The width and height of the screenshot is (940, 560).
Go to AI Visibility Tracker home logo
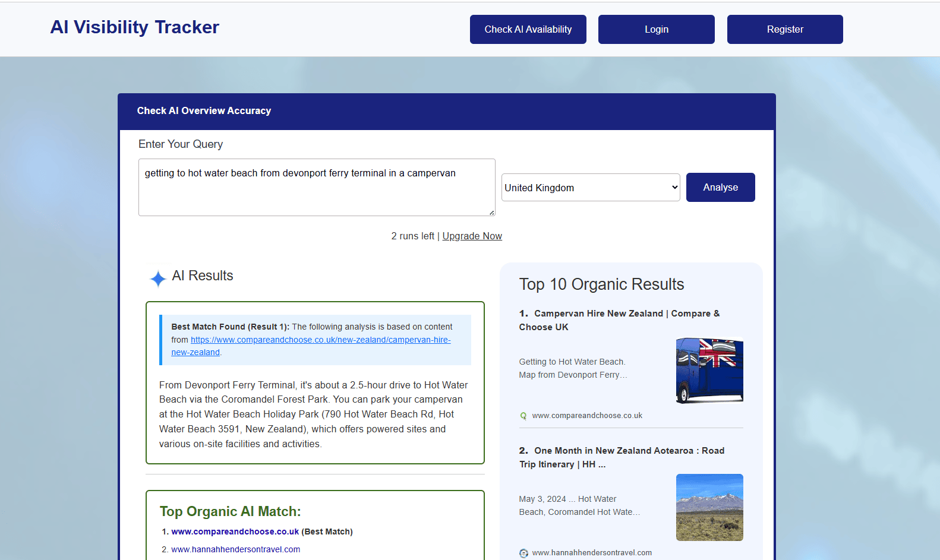click(x=135, y=27)
